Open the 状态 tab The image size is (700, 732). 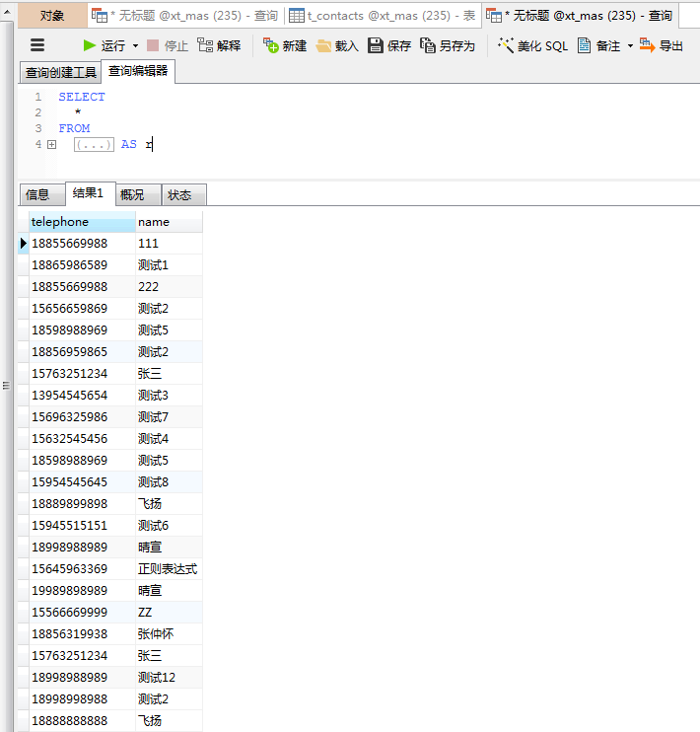point(183,194)
